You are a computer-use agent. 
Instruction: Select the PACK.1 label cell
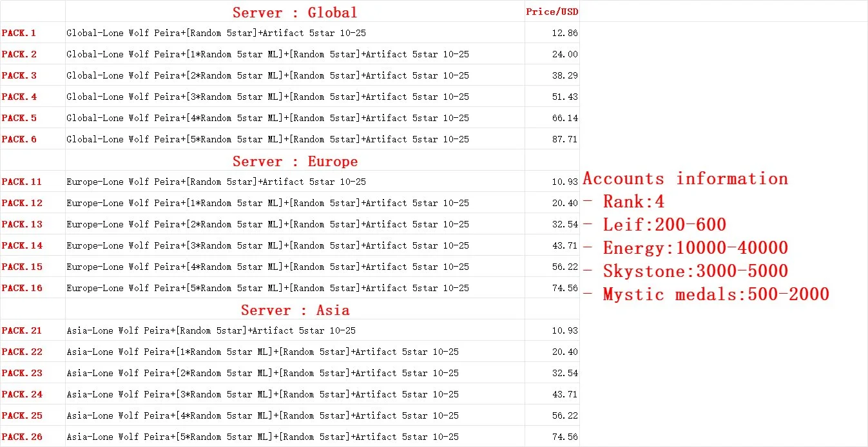32,33
